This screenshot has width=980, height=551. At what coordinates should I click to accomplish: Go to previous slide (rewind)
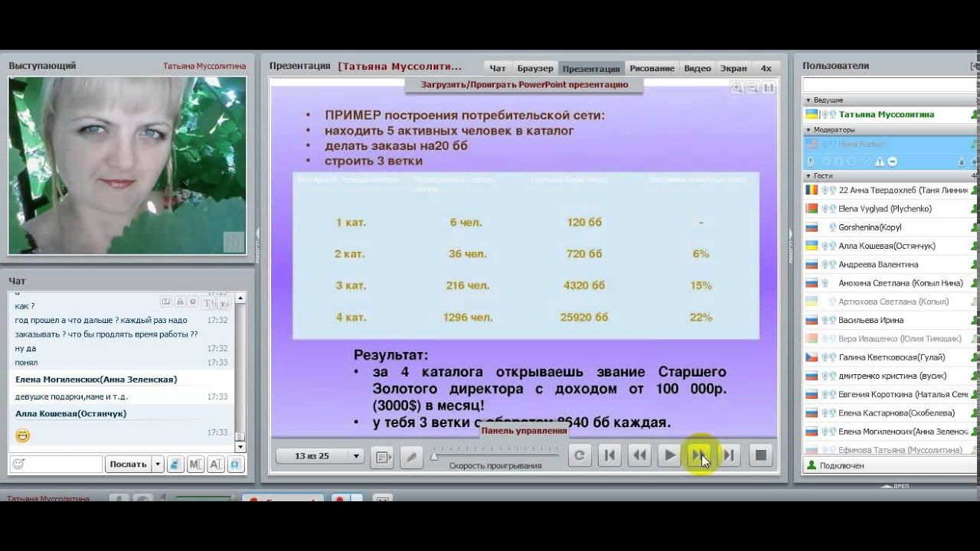tap(639, 456)
